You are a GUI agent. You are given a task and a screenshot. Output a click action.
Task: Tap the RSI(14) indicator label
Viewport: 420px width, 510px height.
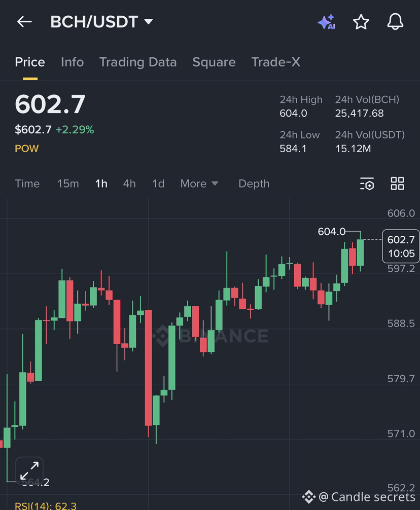pos(46,505)
